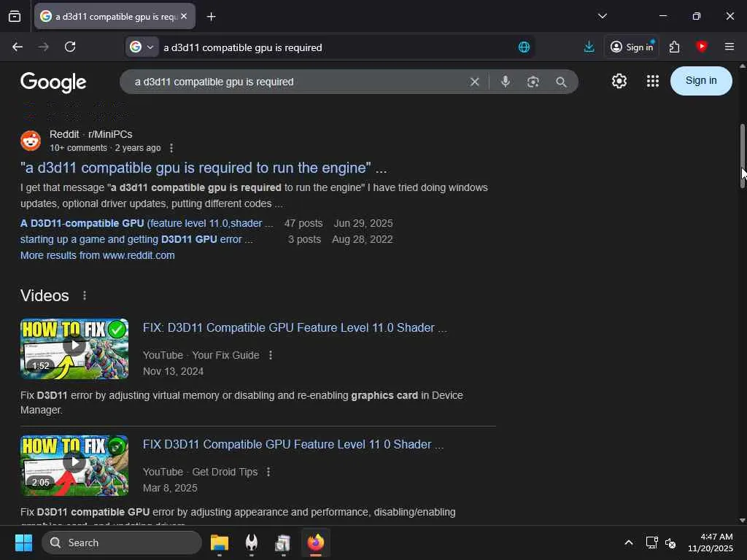Open the horned-mask app in taskbar
The height and width of the screenshot is (560, 747).
251,542
